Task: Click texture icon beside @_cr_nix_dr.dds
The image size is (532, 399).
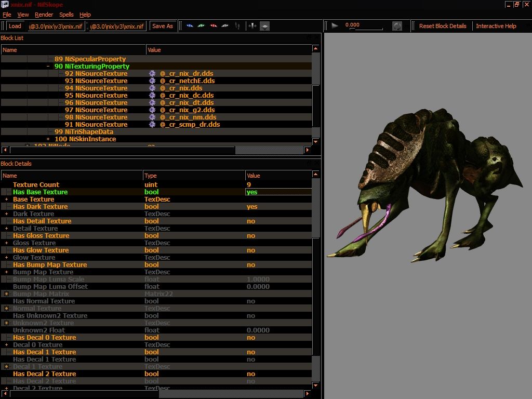Action: click(152, 74)
